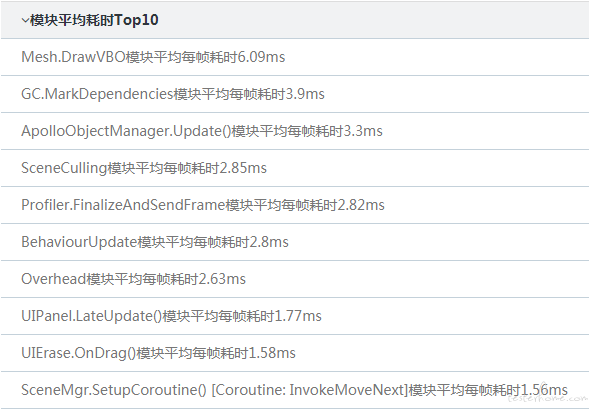This screenshot has width=589, height=410.
Task: Select the Mesh.DrawVBO 6.09ms row
Action: point(294,57)
